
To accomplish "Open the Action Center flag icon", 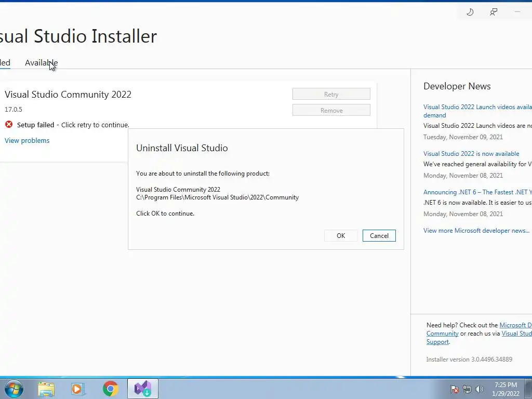I will (455, 389).
